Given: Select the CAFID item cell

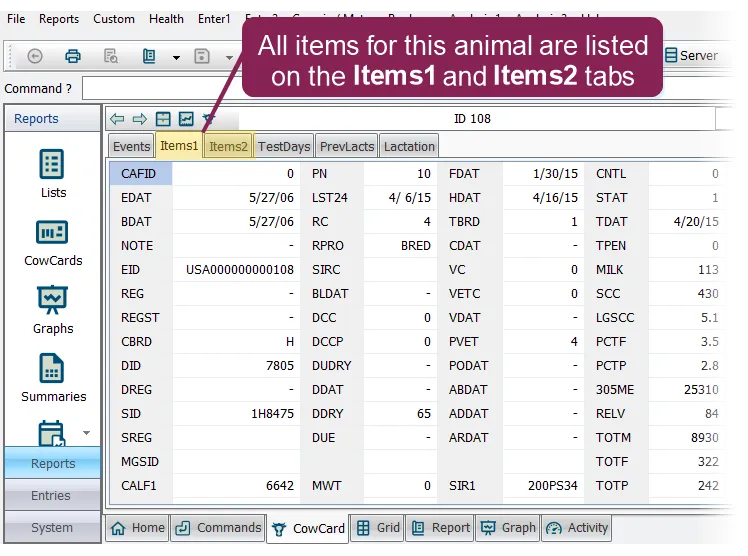Looking at the screenshot, I should (141, 174).
